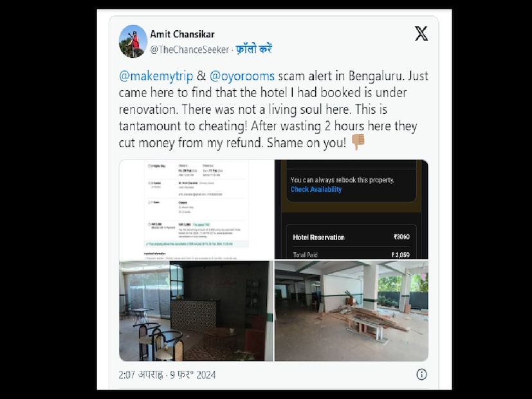Follow user via फ़ॉलो करें link

(x=254, y=49)
